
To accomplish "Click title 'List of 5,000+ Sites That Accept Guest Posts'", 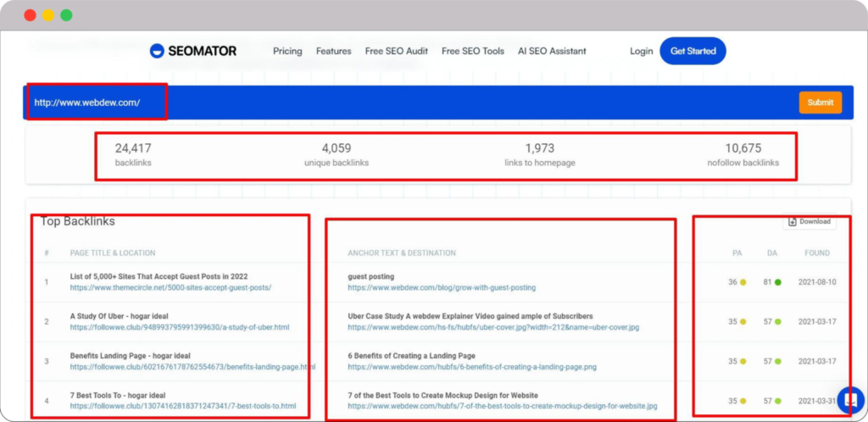I will 159,276.
